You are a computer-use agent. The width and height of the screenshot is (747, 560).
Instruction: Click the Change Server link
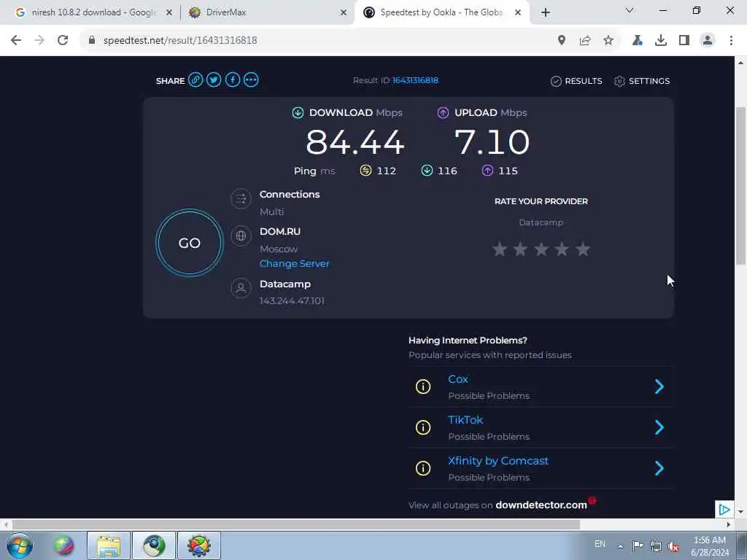coord(295,264)
